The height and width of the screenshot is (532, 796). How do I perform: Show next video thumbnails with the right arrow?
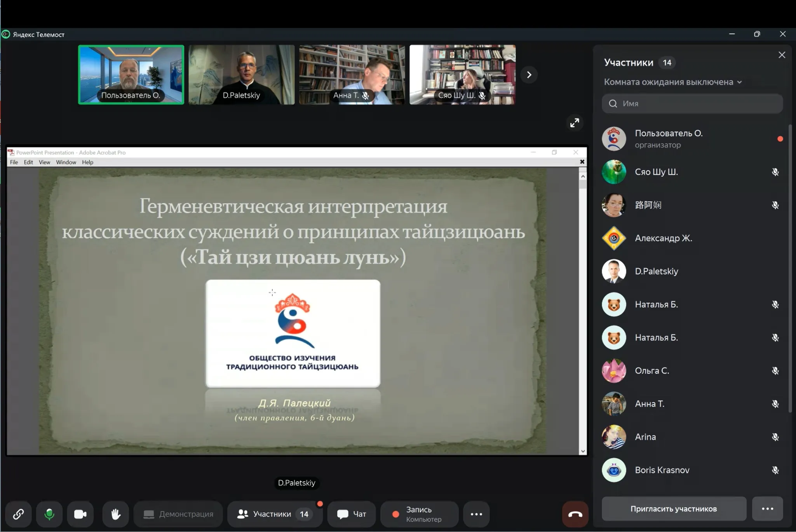click(x=529, y=75)
